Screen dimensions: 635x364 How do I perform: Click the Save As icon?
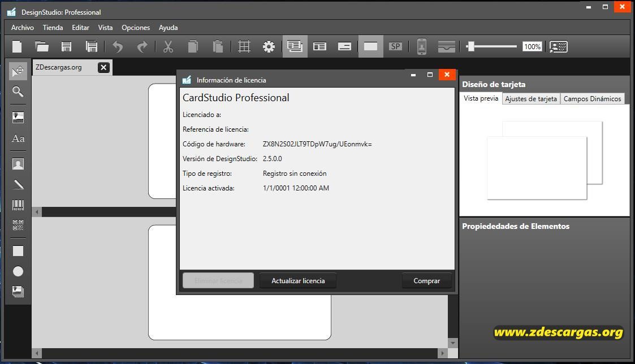(x=92, y=46)
